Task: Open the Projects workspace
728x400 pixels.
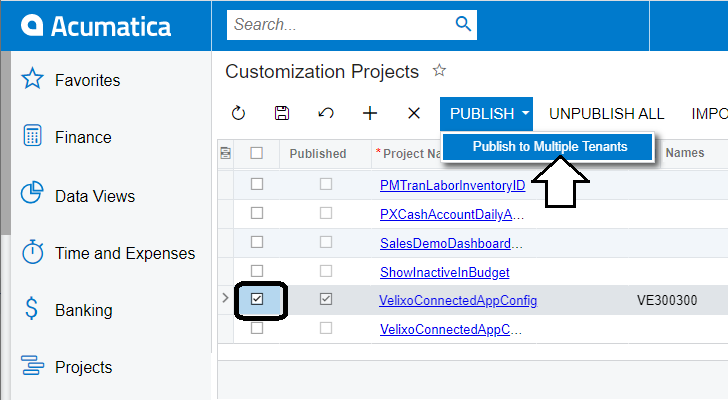Action: (x=67, y=367)
